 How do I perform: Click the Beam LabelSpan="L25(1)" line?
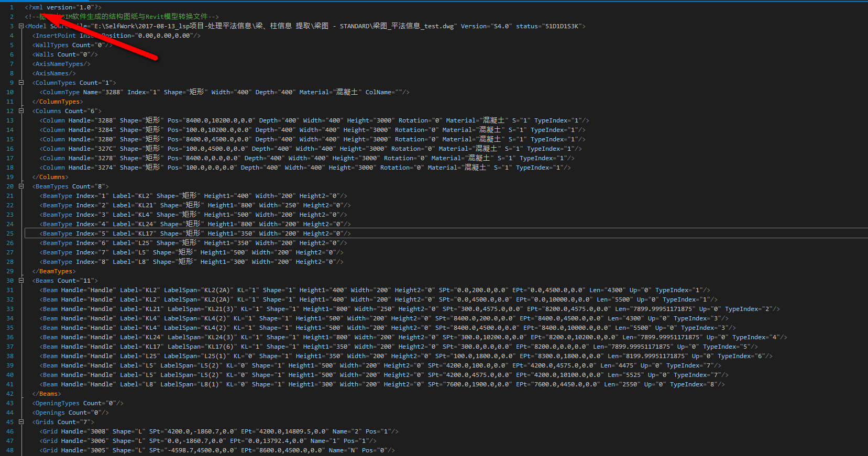(406, 356)
